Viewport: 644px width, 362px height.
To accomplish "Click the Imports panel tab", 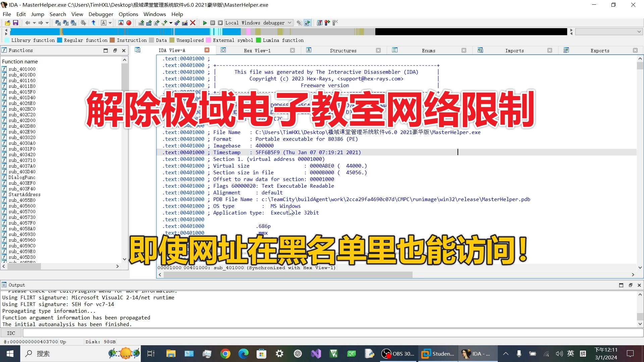I will coord(515,50).
